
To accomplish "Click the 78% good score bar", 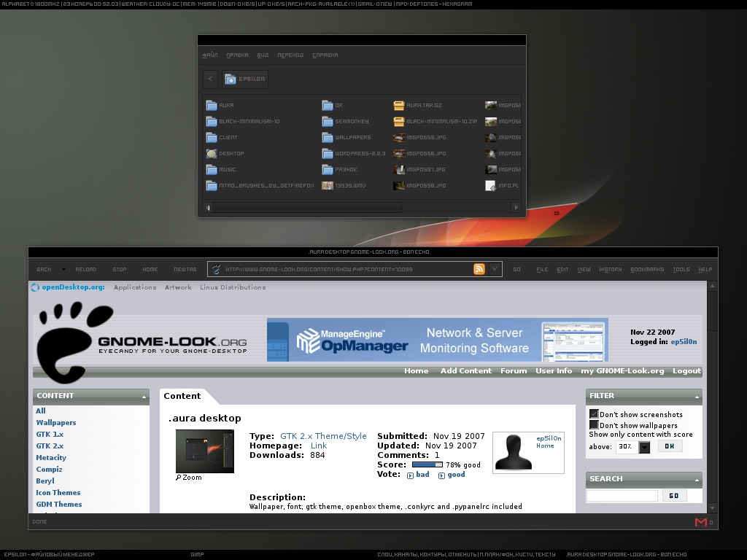I will coord(427,464).
